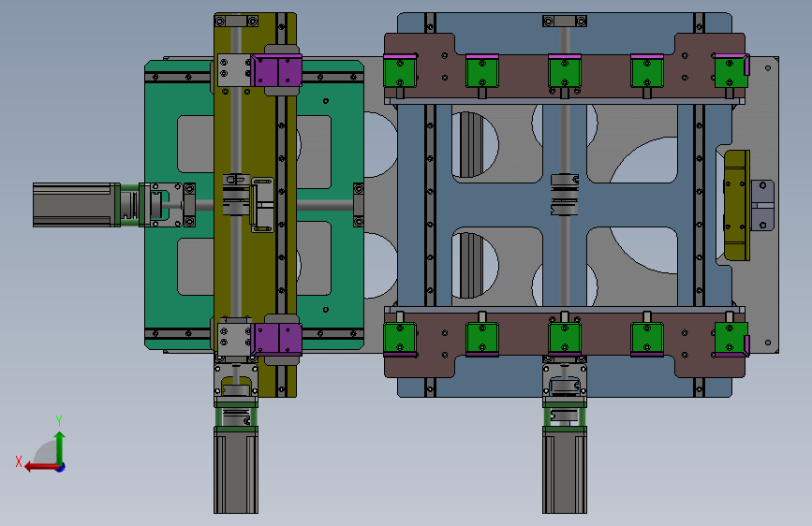Select the gray hinge bracket at the far right

[x=761, y=205]
